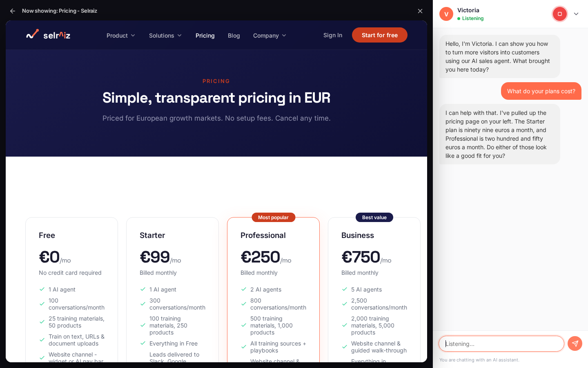
Task: Click the 'What do your plans cost?' message
Action: coord(541,91)
